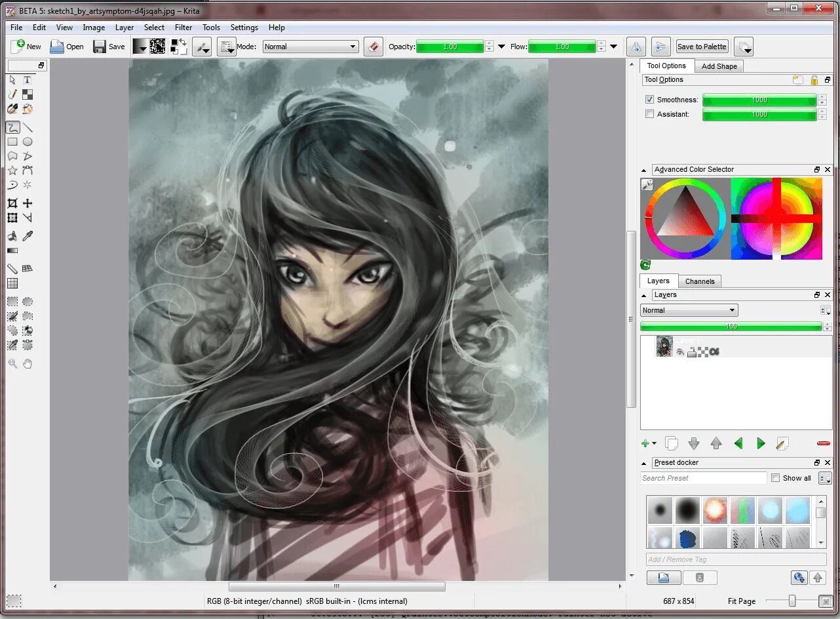Check the Show all presets checkbox

[x=776, y=478]
